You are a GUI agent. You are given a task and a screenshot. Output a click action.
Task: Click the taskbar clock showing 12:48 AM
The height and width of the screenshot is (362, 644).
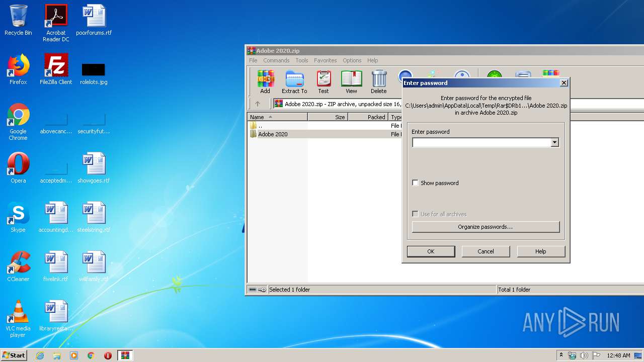pos(618,355)
